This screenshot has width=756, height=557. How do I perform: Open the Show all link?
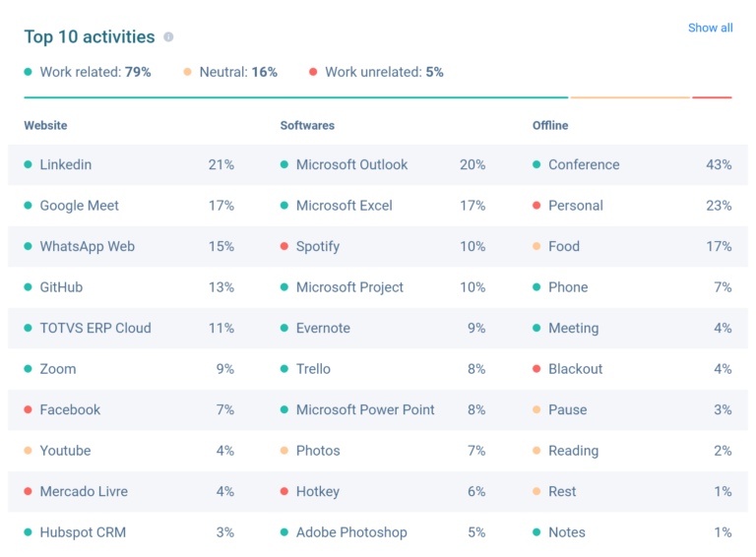click(710, 28)
